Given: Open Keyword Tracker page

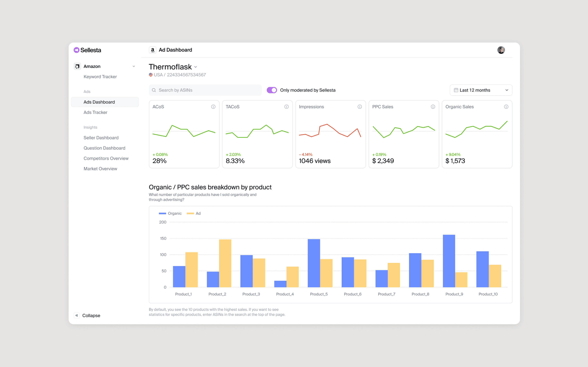Looking at the screenshot, I should pyautogui.click(x=100, y=77).
